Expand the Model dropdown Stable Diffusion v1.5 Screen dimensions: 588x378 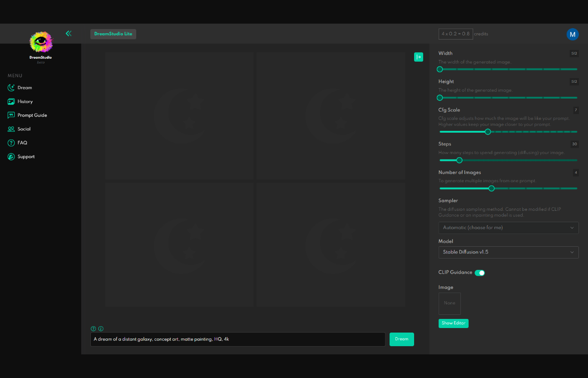508,252
